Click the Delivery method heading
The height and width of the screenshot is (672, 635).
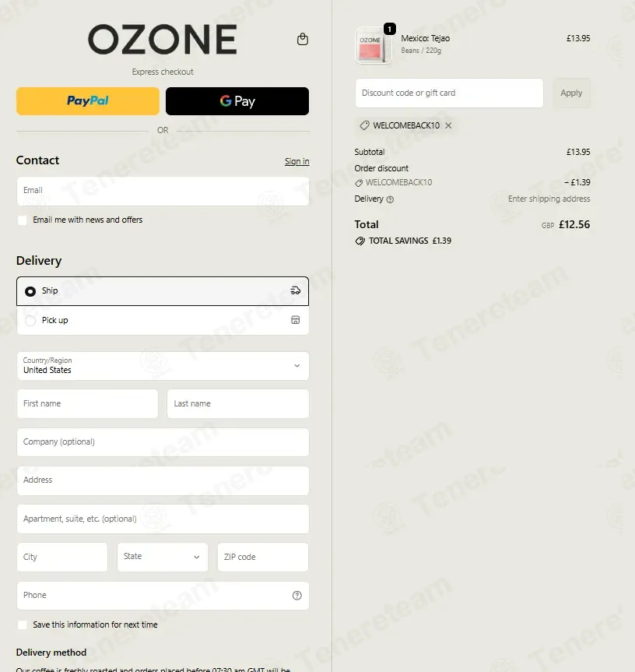51,653
